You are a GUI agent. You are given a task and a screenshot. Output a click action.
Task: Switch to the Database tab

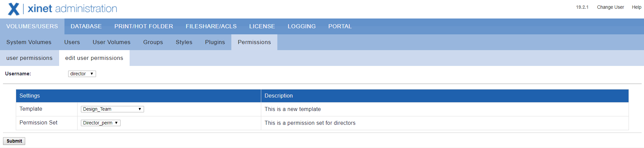(86, 26)
